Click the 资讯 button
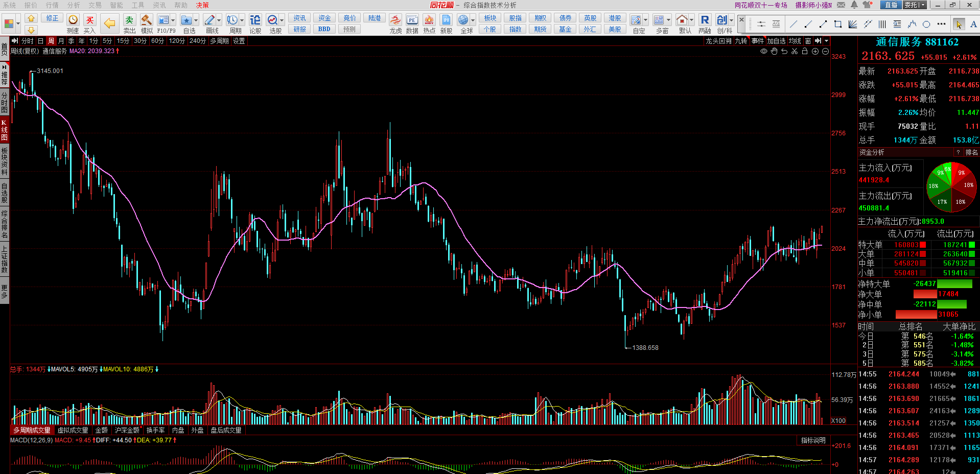Viewport: 980px width, 474px height. pyautogui.click(x=300, y=18)
